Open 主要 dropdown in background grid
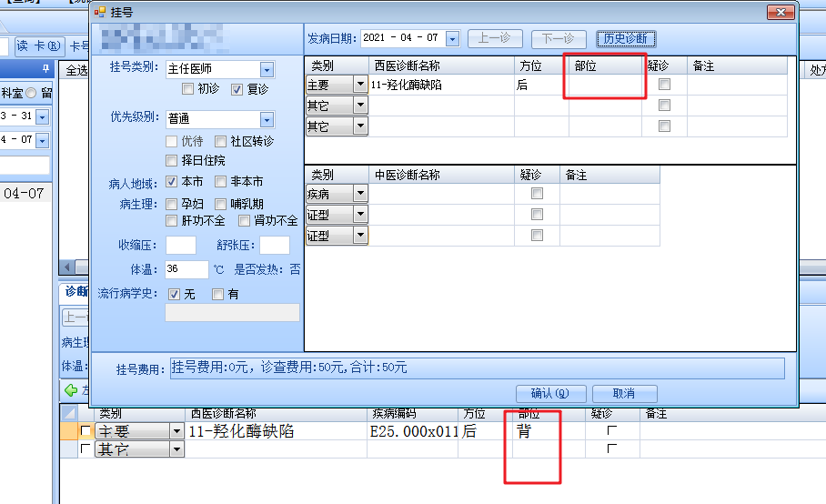This screenshot has width=826, height=504. coord(177,432)
